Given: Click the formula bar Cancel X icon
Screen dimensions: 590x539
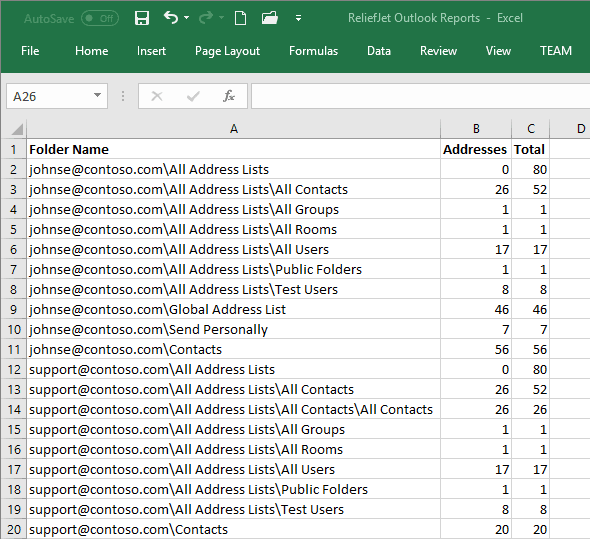Looking at the screenshot, I should coord(157,96).
